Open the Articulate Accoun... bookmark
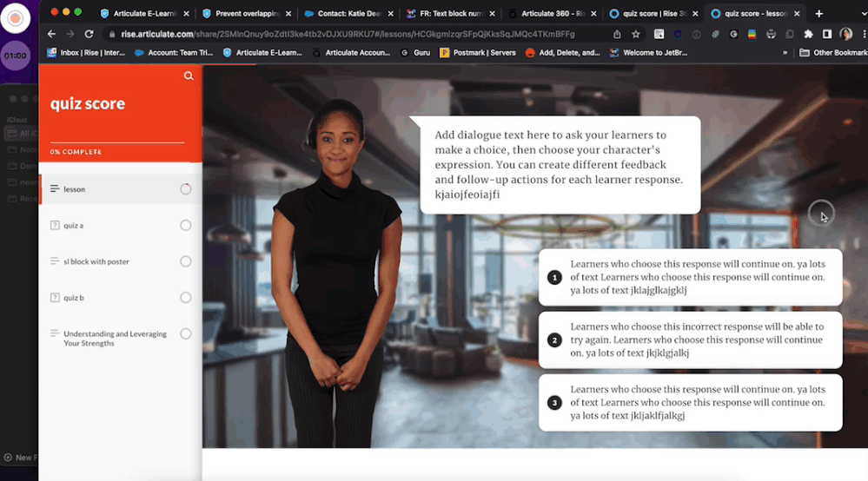This screenshot has height=481, width=868. 352,52
